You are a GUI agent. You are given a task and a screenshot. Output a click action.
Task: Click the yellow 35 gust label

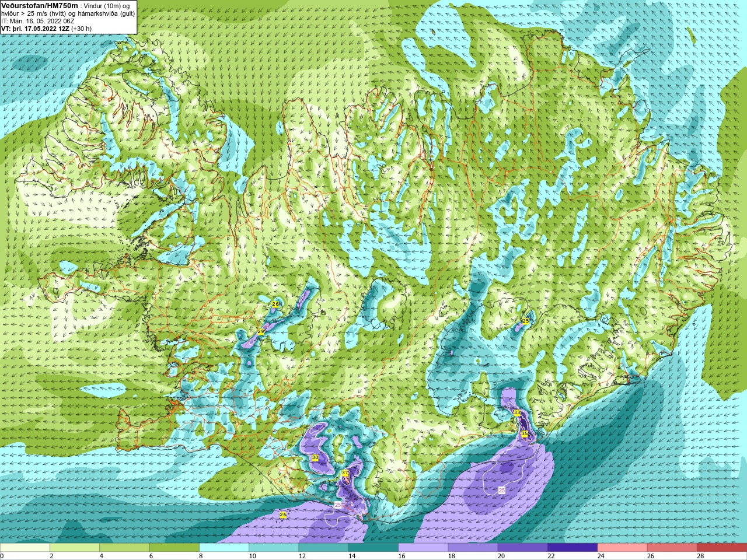coord(525,433)
